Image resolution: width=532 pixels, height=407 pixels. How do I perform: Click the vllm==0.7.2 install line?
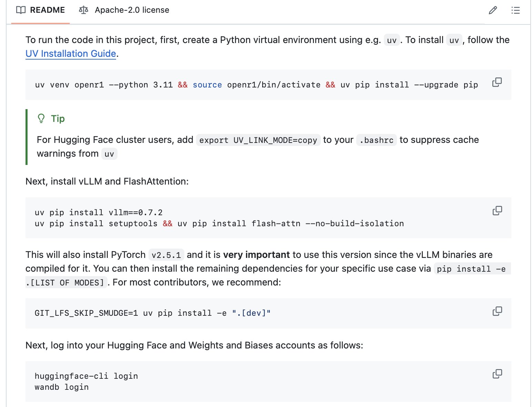(99, 212)
